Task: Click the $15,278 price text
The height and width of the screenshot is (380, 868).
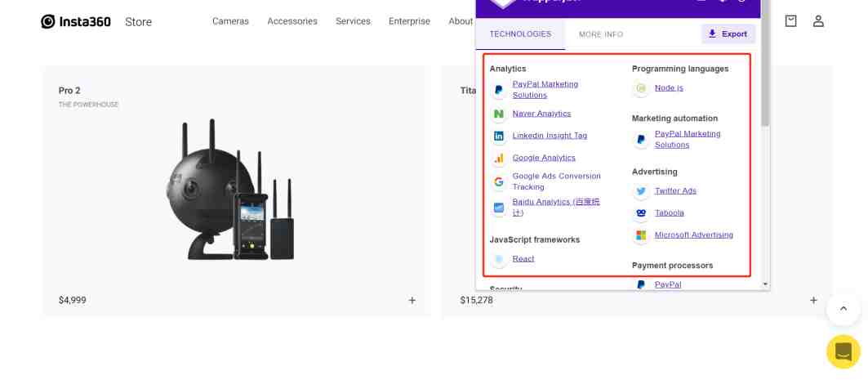Action: coord(476,300)
